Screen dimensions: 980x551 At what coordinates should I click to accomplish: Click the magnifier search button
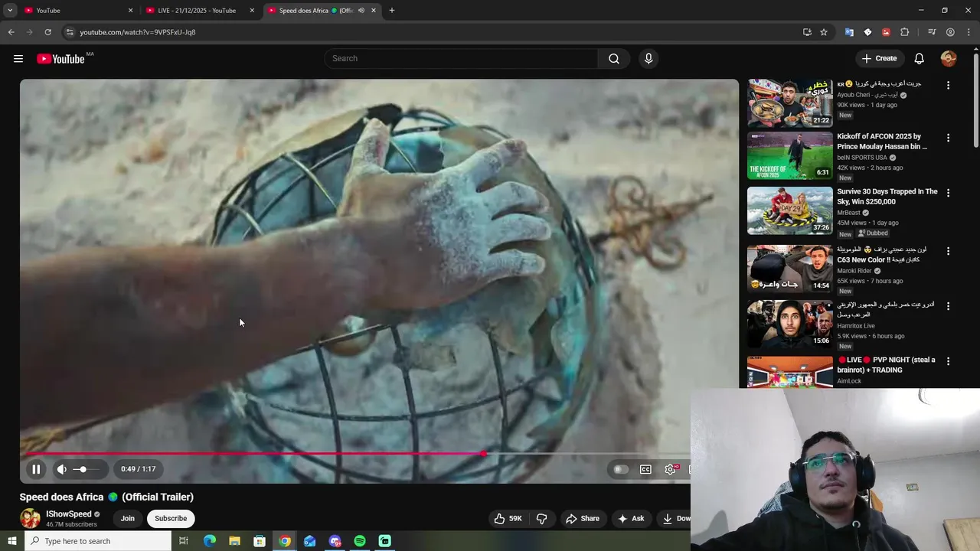click(614, 58)
